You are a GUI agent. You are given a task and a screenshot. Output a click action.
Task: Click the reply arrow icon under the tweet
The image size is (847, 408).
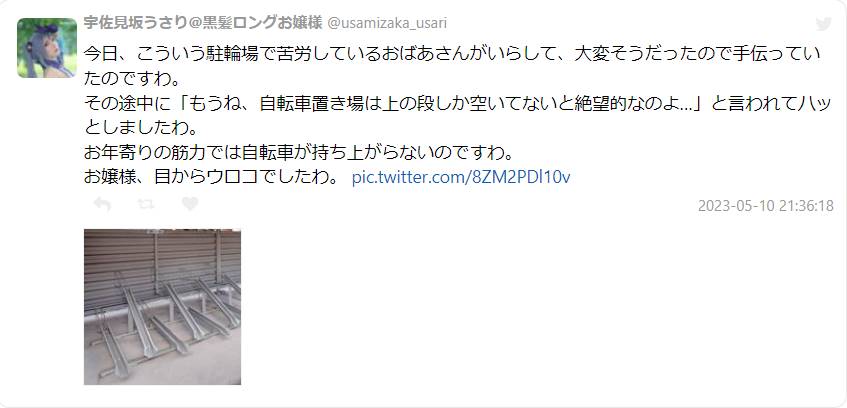tap(102, 204)
